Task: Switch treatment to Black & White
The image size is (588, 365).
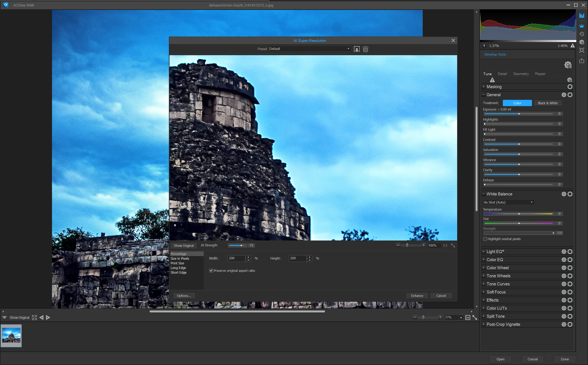Action: 548,103
